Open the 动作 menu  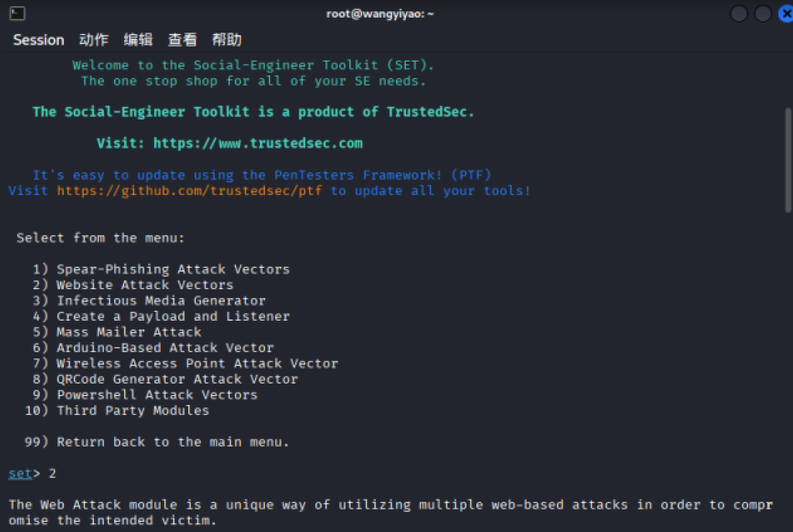point(94,40)
